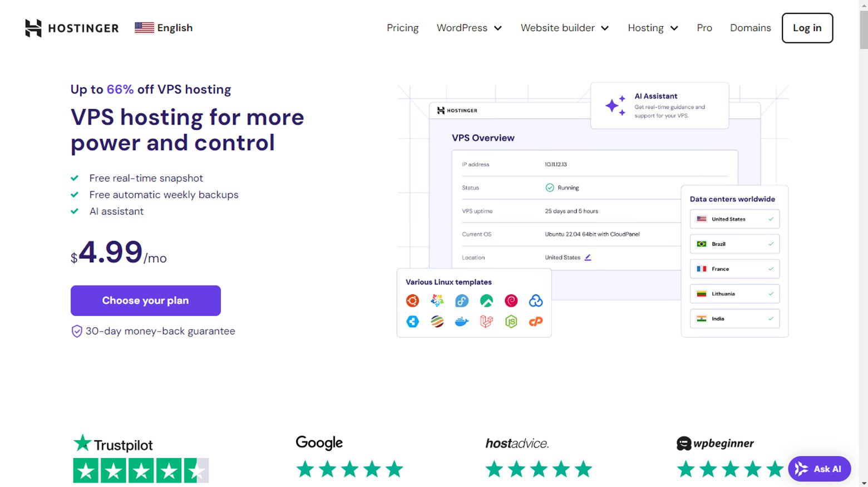The width and height of the screenshot is (868, 487).
Task: Open the Pricing menu item
Action: coord(403,28)
